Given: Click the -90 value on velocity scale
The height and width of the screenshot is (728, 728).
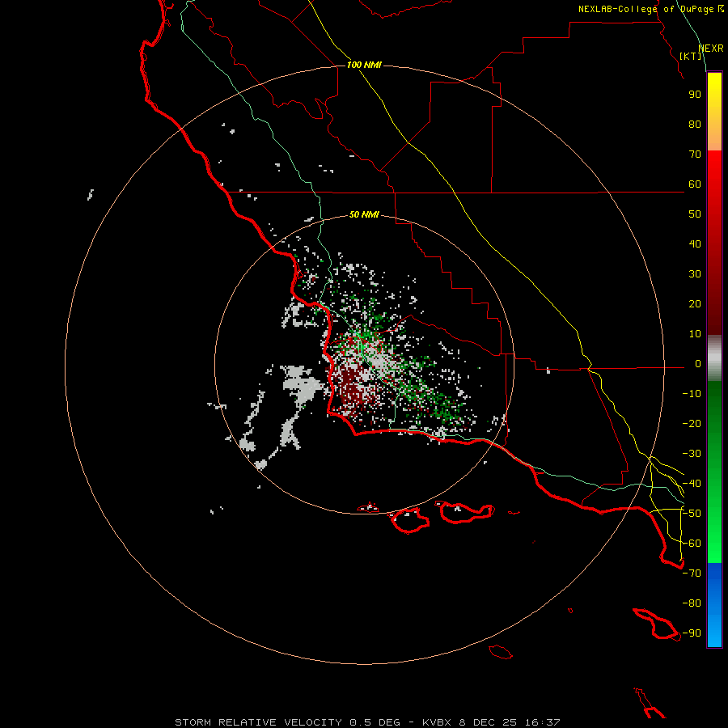Looking at the screenshot, I should [x=692, y=633].
